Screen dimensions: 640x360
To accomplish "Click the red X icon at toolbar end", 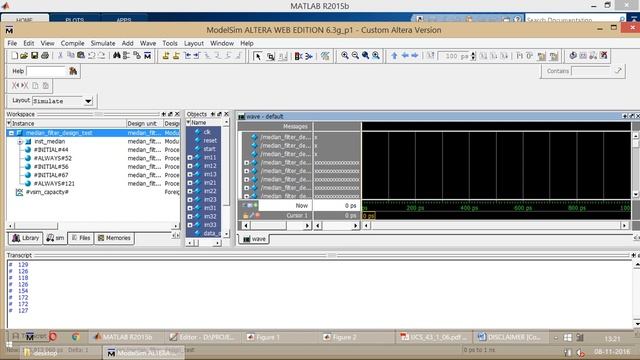I will click(604, 56).
